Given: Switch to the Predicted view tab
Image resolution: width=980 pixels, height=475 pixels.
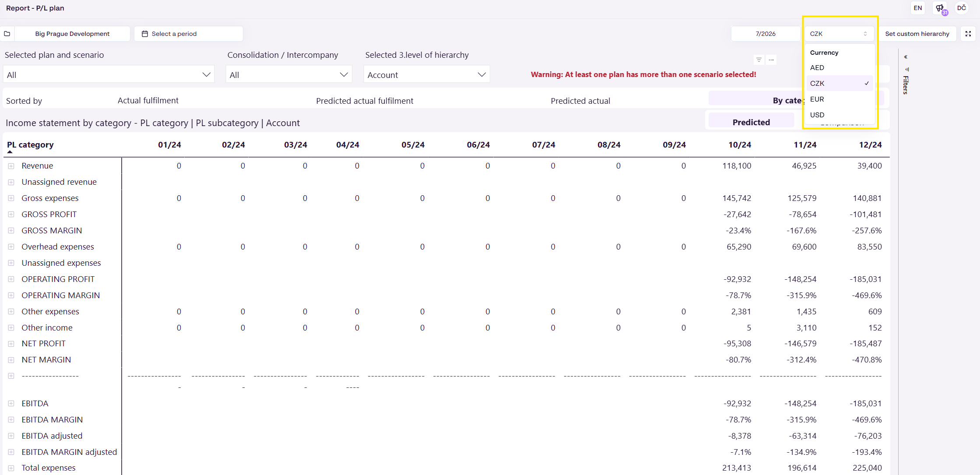Looking at the screenshot, I should 751,122.
